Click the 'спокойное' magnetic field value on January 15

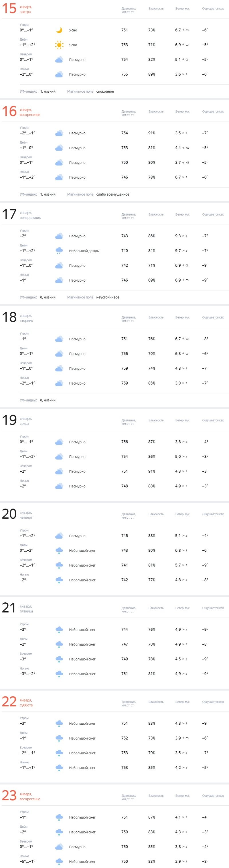(105, 92)
